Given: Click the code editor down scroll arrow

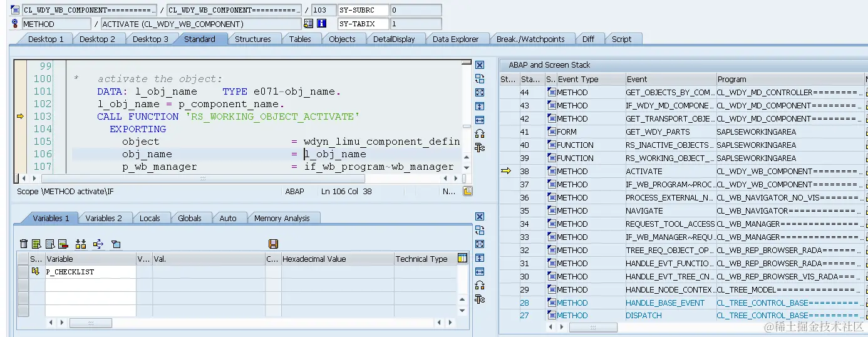Looking at the screenshot, I should click(x=466, y=168).
